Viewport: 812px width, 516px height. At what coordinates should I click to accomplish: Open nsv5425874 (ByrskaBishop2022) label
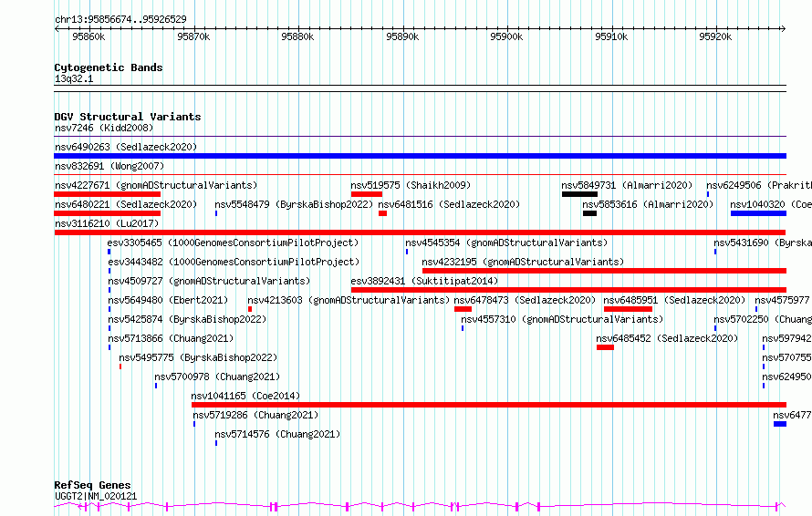click(187, 319)
